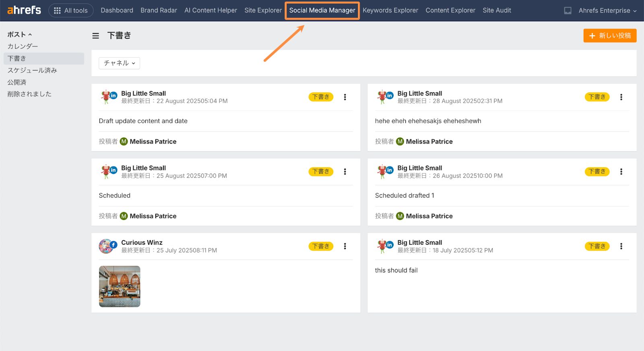Click 'Scheduled drafted 1' post text
The width and height of the screenshot is (644, 351).
405,195
